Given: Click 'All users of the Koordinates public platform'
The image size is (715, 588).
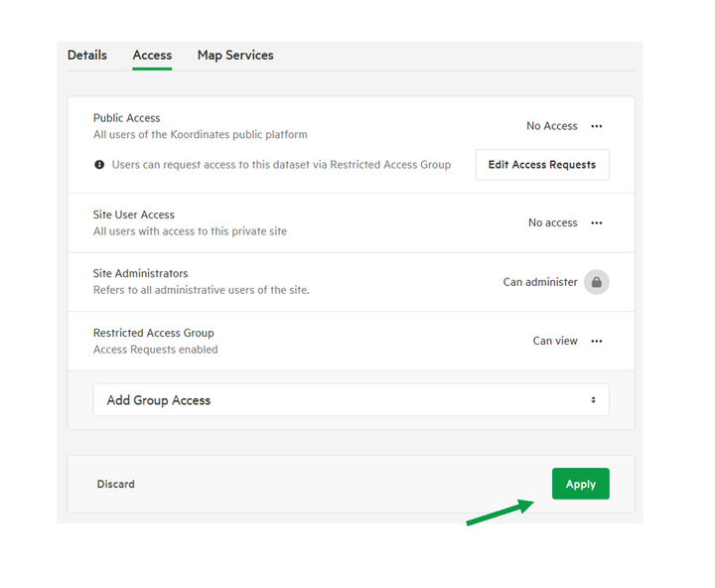Looking at the screenshot, I should (x=201, y=134).
